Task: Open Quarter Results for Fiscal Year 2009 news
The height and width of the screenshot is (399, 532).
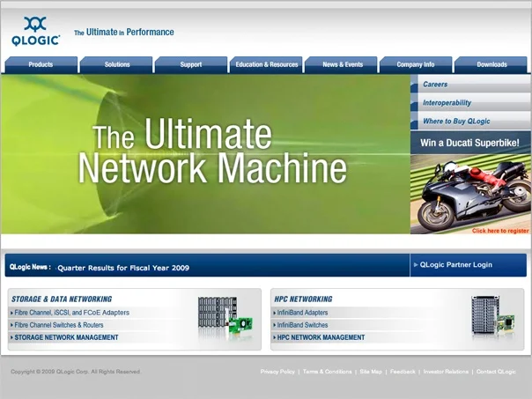Action: pos(123,268)
